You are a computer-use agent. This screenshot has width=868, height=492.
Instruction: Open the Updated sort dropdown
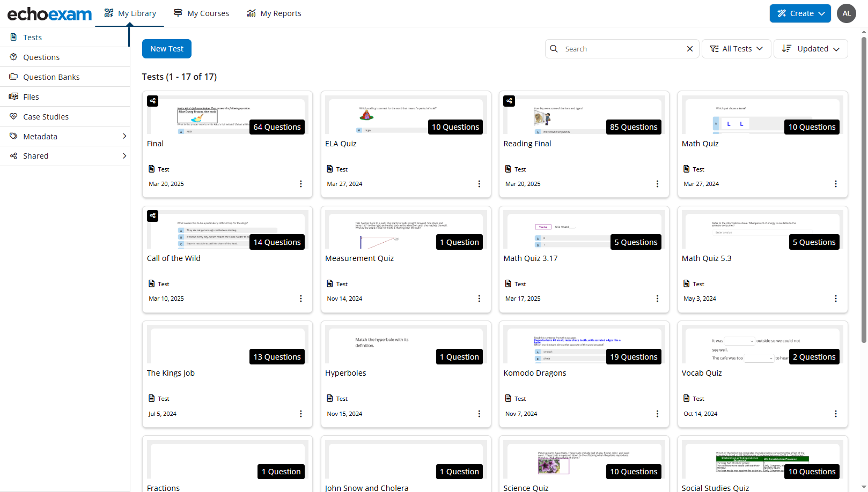pos(810,49)
